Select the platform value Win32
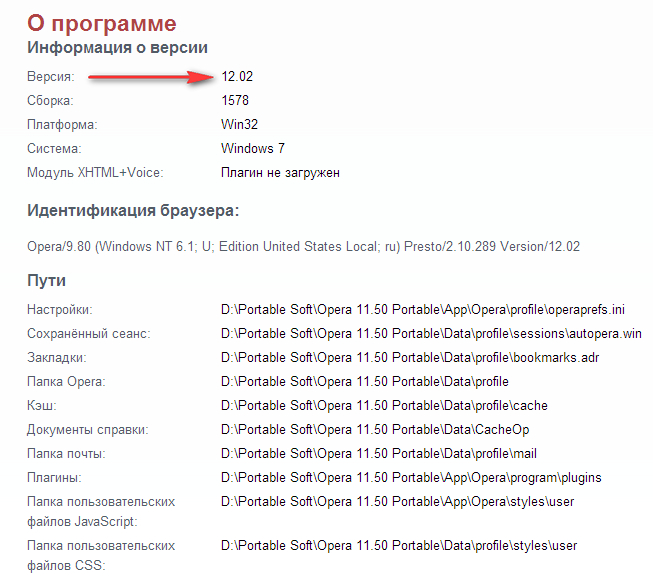The image size is (653, 583). pos(239,125)
